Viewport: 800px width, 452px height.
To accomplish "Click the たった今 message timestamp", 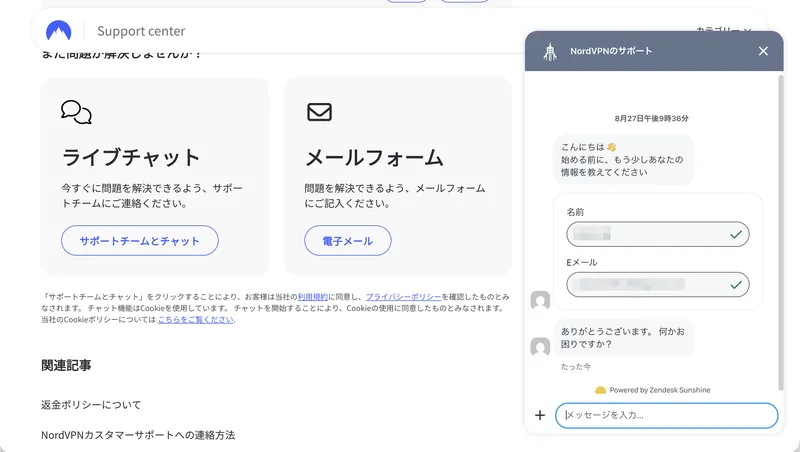I will 576,367.
